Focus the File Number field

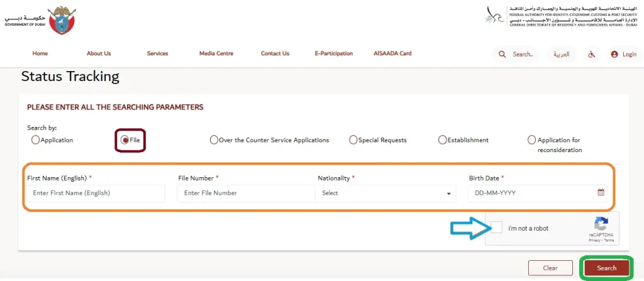[x=246, y=193]
